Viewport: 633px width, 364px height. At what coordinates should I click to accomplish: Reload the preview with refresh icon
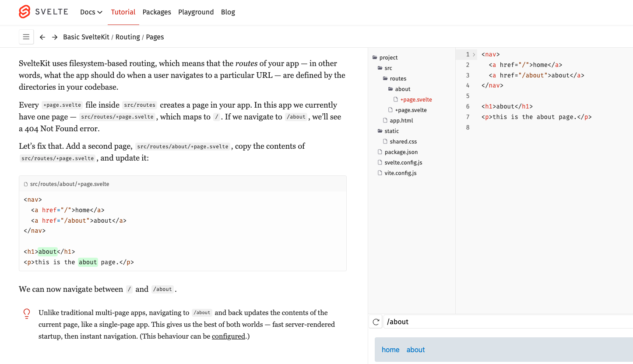click(x=376, y=322)
